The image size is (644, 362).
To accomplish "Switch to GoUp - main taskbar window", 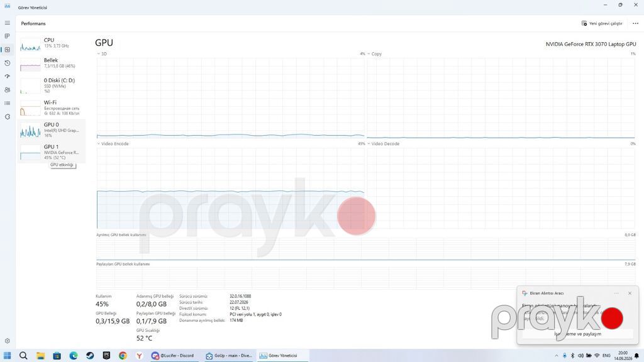I will (x=229, y=356).
